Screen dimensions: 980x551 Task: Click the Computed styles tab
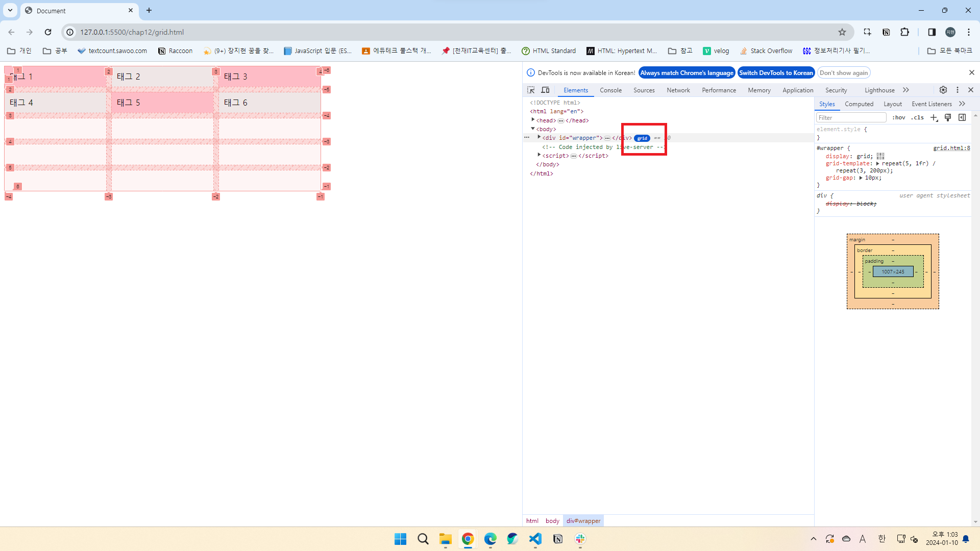click(x=859, y=104)
